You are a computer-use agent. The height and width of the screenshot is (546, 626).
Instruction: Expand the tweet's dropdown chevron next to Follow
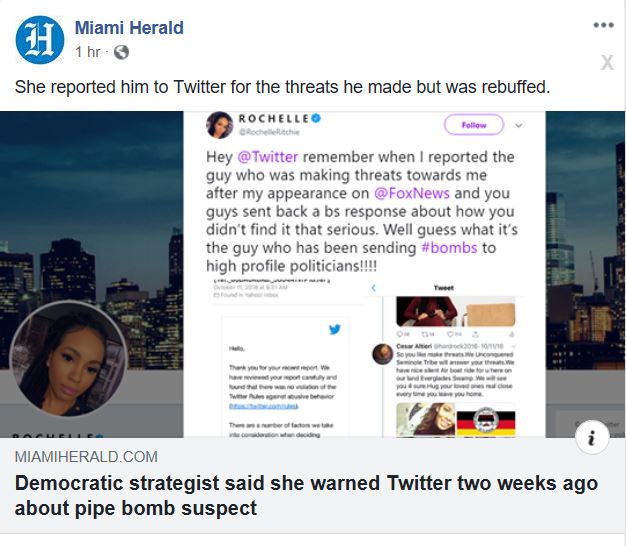(519, 125)
